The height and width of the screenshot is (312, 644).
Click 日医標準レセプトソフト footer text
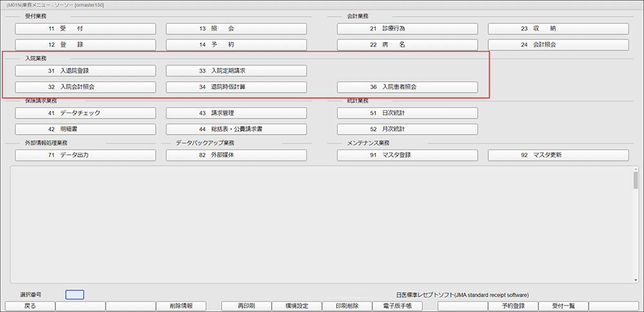point(462,295)
